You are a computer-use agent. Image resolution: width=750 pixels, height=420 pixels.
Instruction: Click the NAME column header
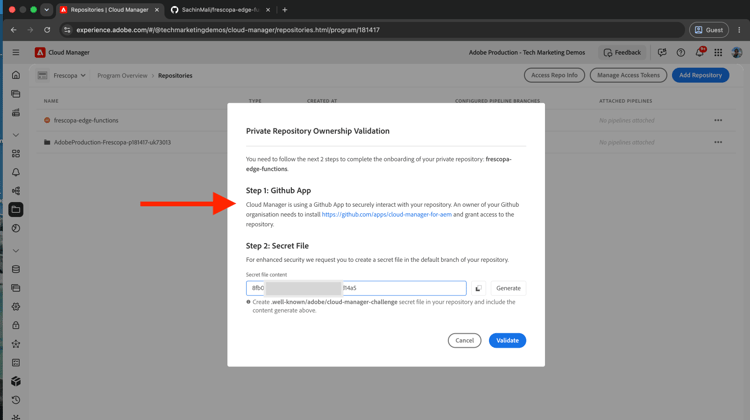point(51,101)
